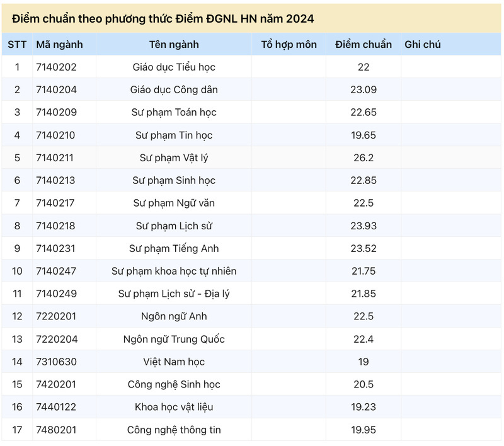Select the Giáo dục Tiểu học row name
This screenshot has height=446, width=504.
(x=174, y=67)
